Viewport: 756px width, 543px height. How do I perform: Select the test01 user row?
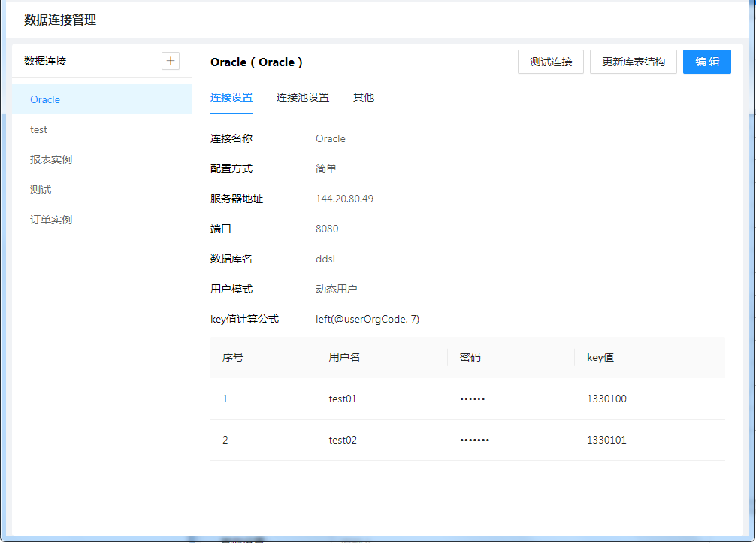coord(343,399)
